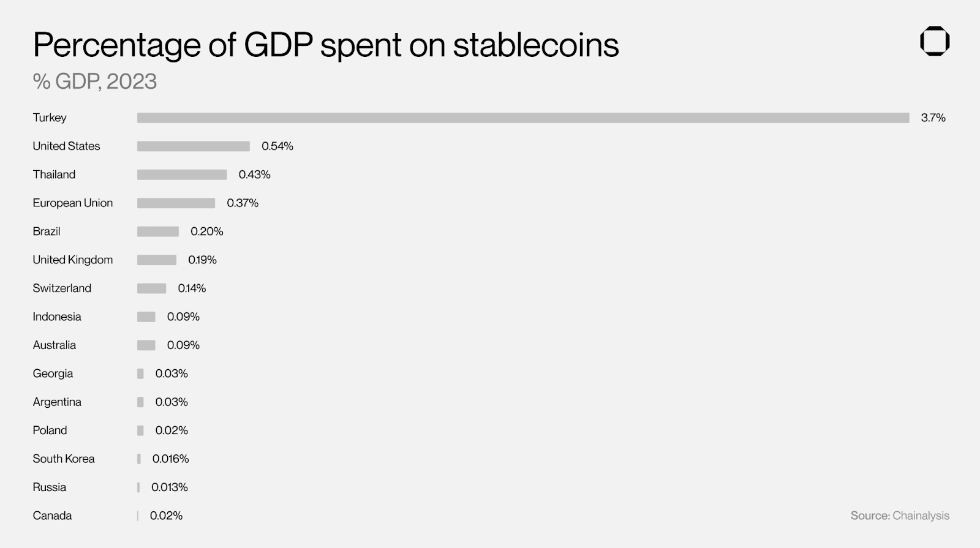Click the Turkey bar in the chart
The height and width of the screenshot is (548, 980).
[x=523, y=118]
